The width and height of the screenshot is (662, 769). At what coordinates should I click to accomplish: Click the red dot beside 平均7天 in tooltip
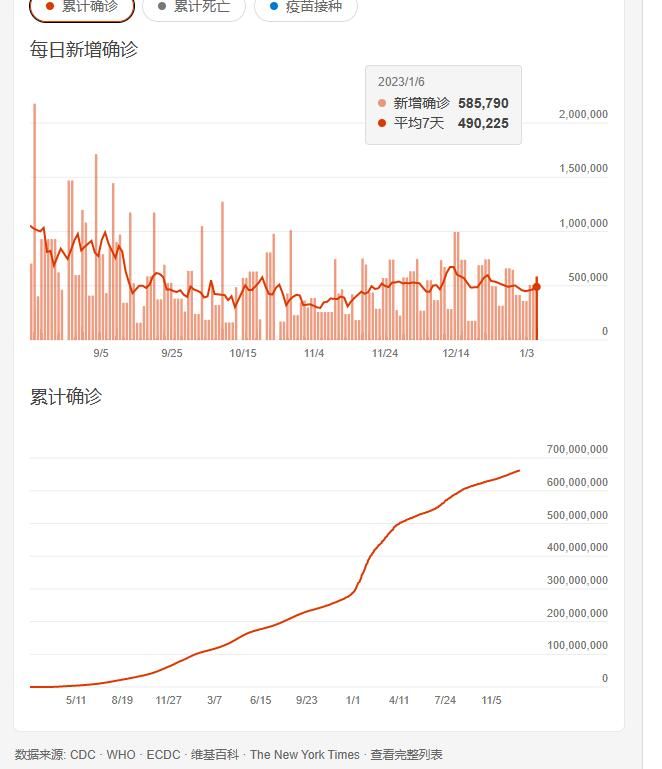click(382, 123)
